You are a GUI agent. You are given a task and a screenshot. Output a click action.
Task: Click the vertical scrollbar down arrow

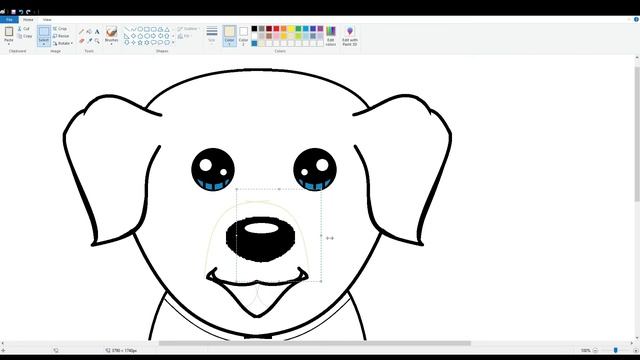point(637,338)
